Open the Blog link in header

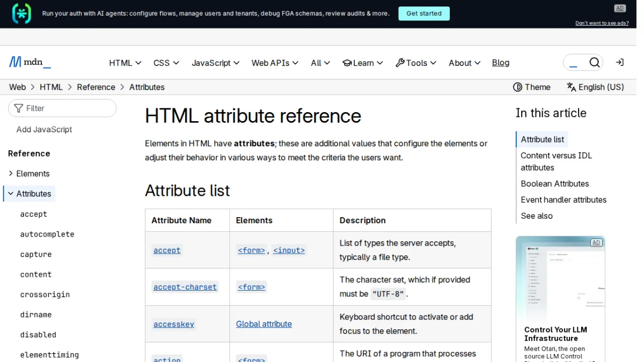coord(501,63)
